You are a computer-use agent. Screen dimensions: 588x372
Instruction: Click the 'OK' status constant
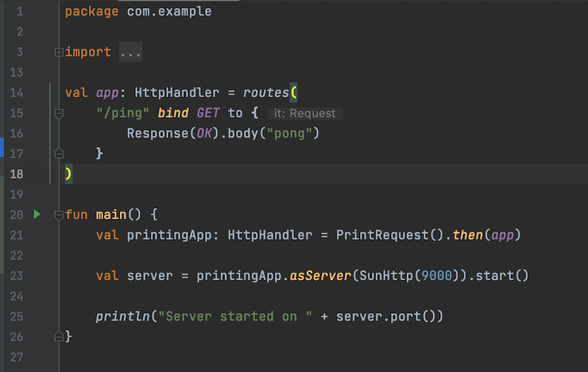pos(204,133)
